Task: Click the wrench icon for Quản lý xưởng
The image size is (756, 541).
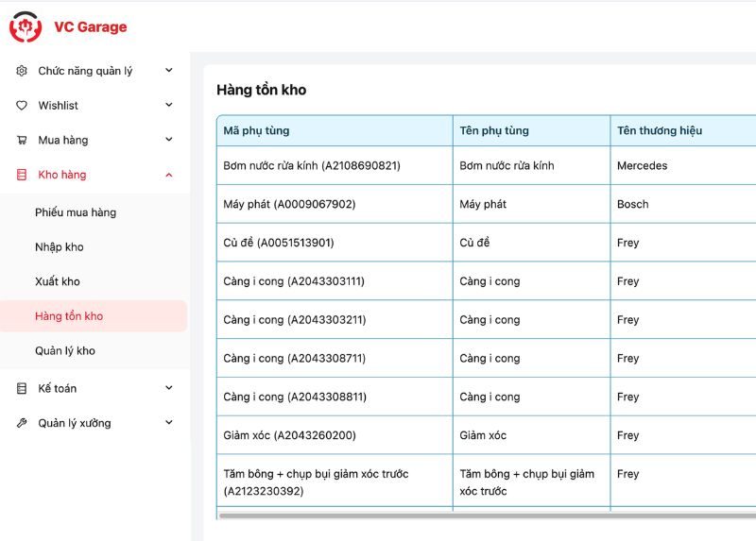Action: pyautogui.click(x=22, y=423)
